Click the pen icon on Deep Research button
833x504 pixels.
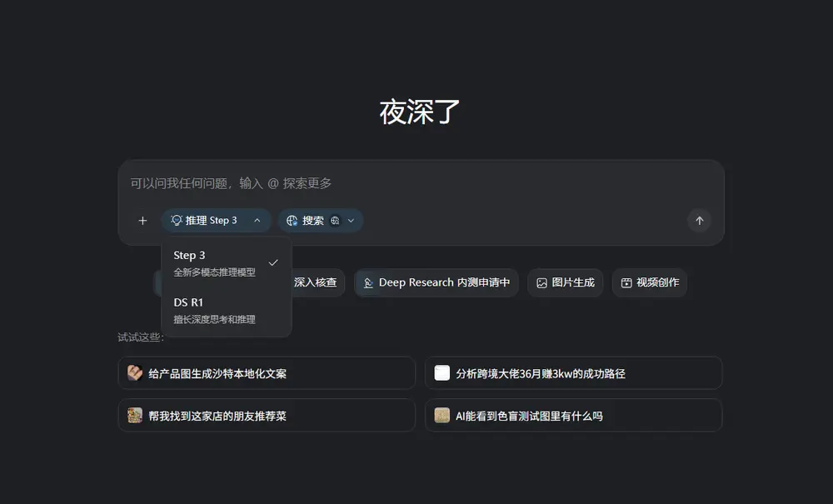(x=368, y=282)
